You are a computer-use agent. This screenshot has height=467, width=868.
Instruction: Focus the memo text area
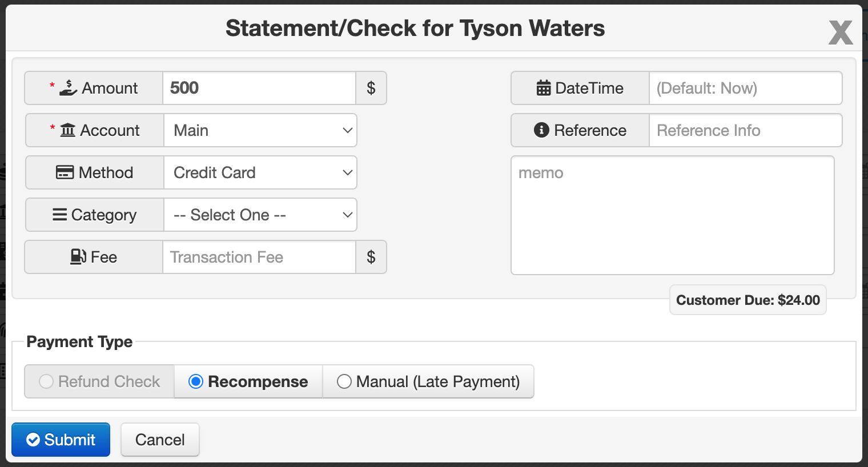pos(673,215)
